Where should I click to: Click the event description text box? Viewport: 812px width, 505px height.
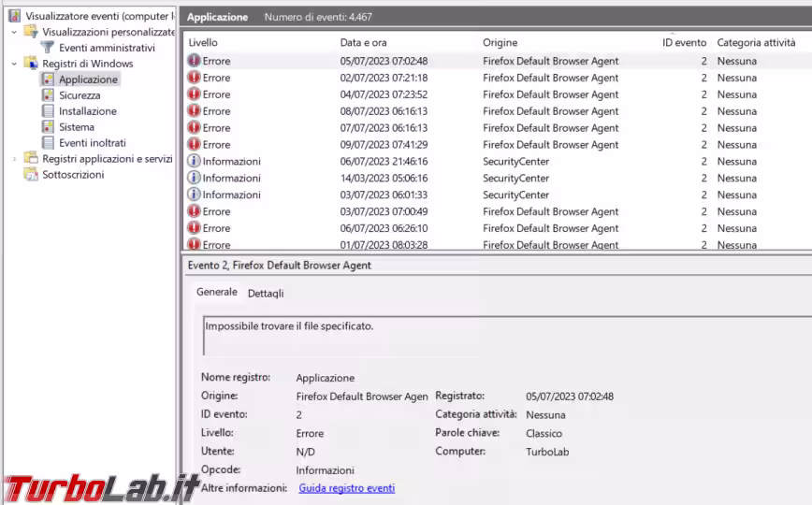pos(505,336)
